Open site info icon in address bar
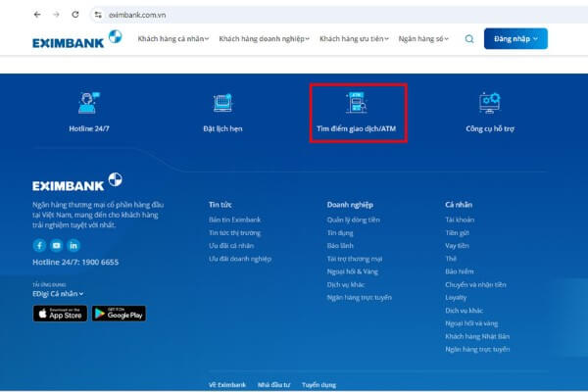Image resolution: width=588 pixels, height=392 pixels. click(x=98, y=15)
